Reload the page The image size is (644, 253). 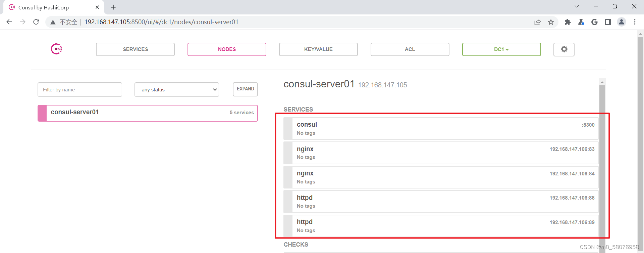[36, 22]
